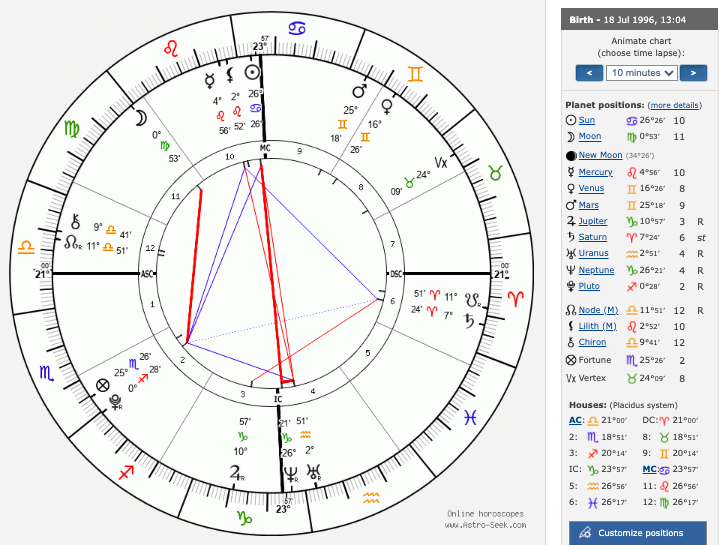This screenshot has width=719, height=545.
Task: Click the Moon crescent icon in planet list
Action: pyautogui.click(x=571, y=137)
